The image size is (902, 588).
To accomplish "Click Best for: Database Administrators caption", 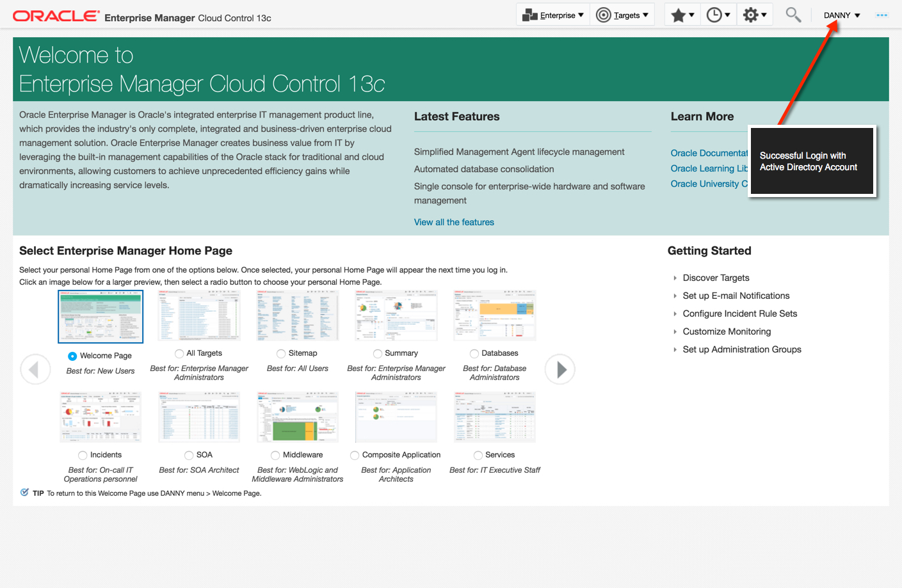I will [495, 373].
